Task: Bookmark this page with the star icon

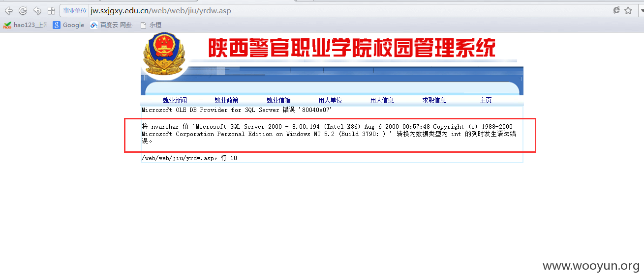Action: click(628, 10)
